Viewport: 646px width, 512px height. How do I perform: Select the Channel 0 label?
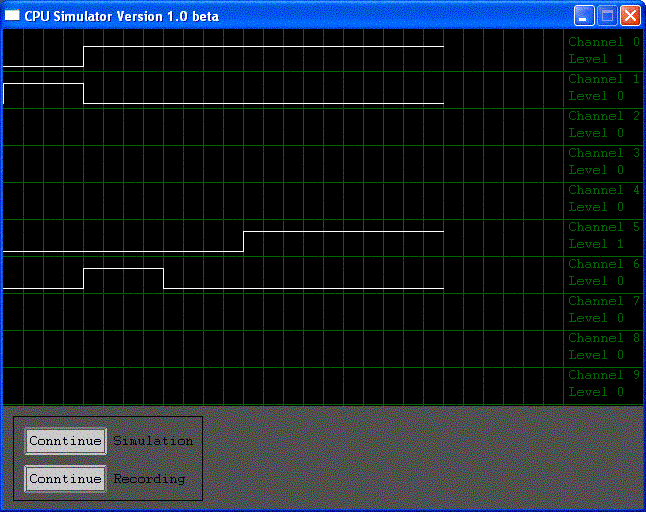[604, 42]
